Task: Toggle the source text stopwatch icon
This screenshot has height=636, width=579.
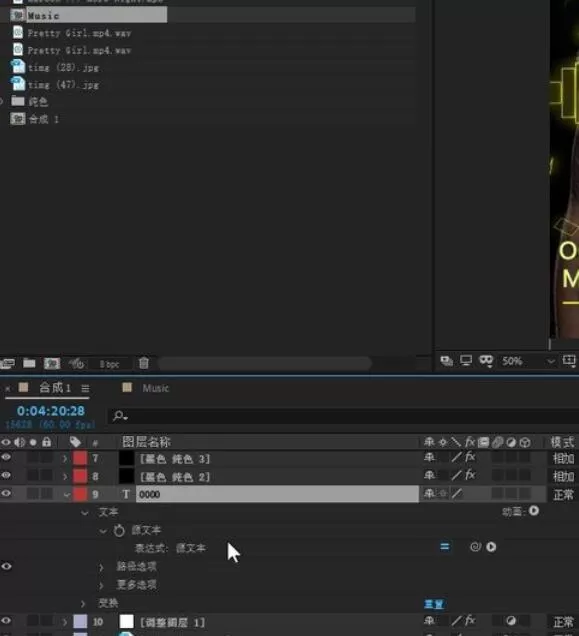Action: coord(119,530)
